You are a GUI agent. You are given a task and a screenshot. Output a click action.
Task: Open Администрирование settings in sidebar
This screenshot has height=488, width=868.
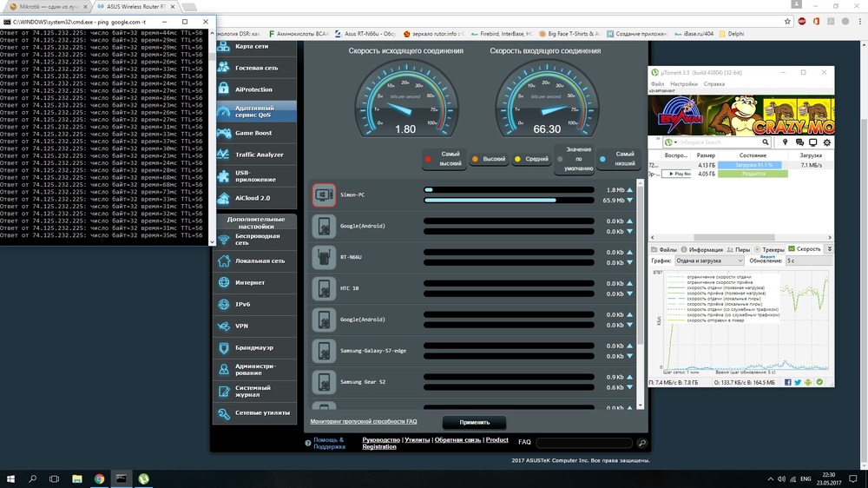coord(256,369)
